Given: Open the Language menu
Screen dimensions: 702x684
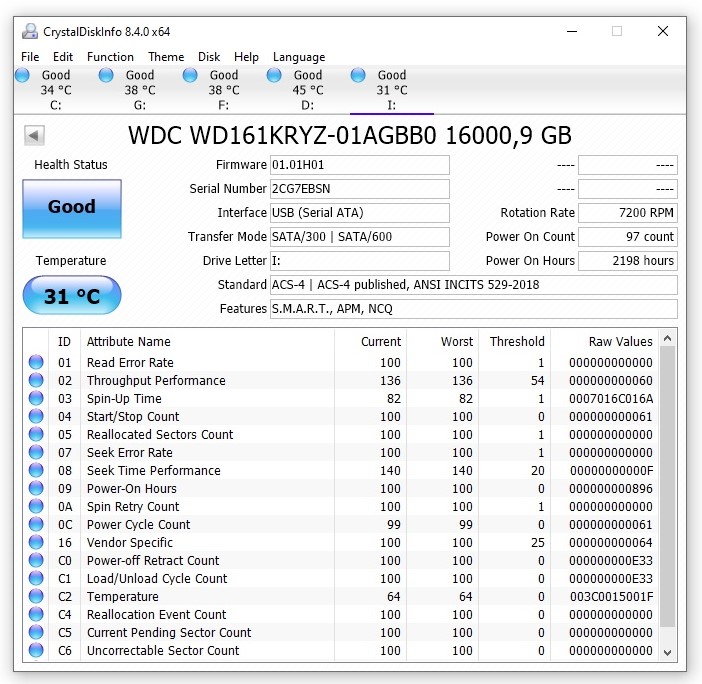Looking at the screenshot, I should point(299,57).
